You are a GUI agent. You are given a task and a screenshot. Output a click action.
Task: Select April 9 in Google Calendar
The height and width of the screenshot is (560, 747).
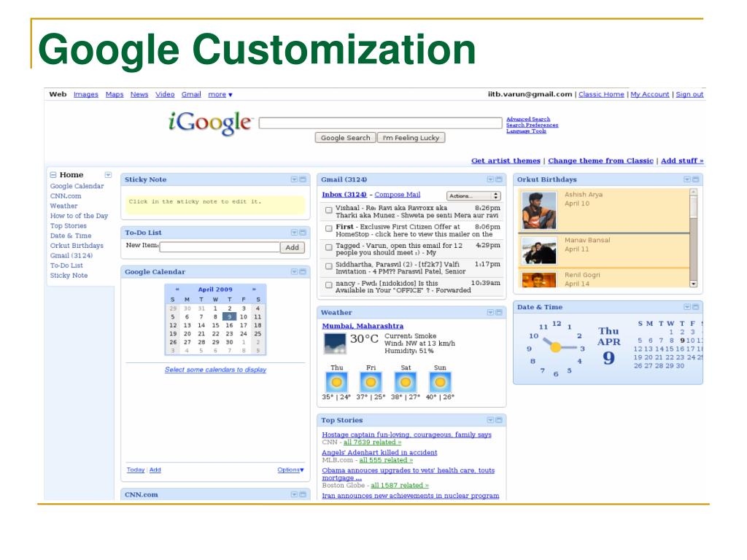(229, 316)
